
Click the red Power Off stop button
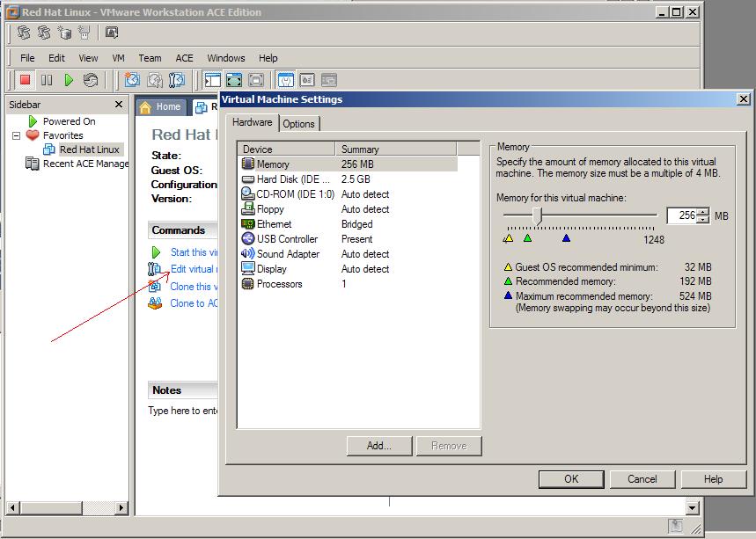click(x=25, y=80)
